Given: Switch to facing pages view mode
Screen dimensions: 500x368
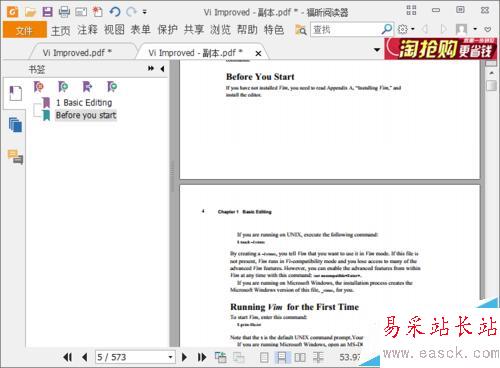Looking at the screenshot, I should 300,357.
